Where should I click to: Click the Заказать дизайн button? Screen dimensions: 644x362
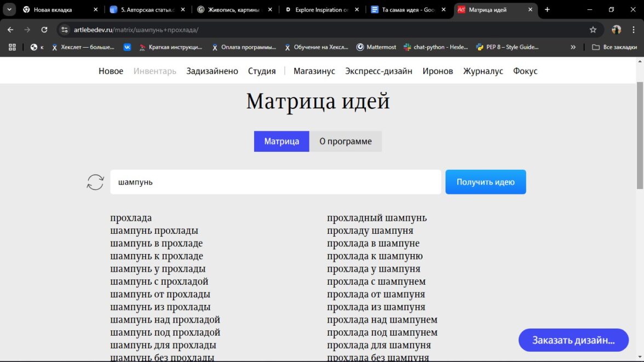click(x=573, y=340)
